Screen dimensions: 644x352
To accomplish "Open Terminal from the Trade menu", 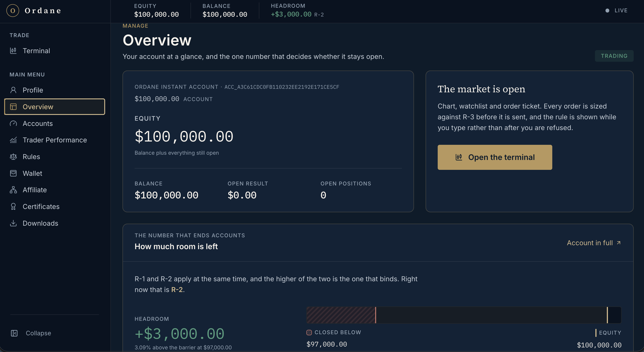I will point(55,51).
